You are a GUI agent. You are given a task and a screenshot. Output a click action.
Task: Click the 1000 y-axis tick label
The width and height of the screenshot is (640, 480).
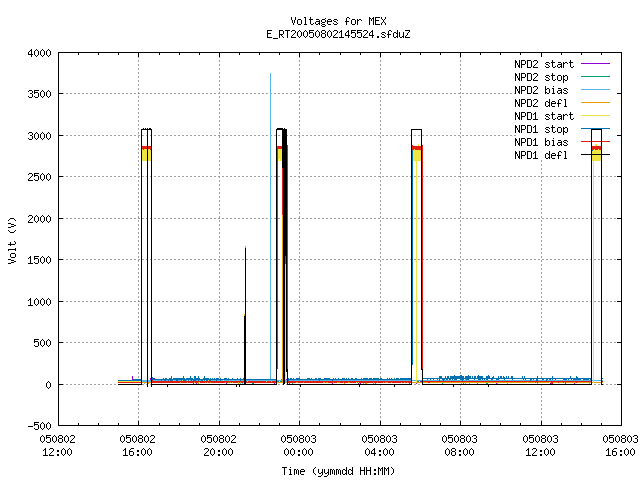pyautogui.click(x=39, y=302)
